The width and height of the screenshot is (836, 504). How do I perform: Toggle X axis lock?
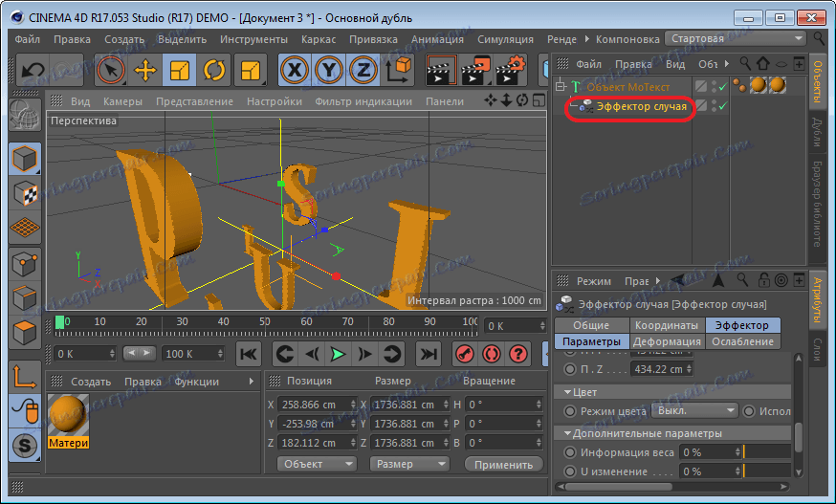pyautogui.click(x=295, y=70)
